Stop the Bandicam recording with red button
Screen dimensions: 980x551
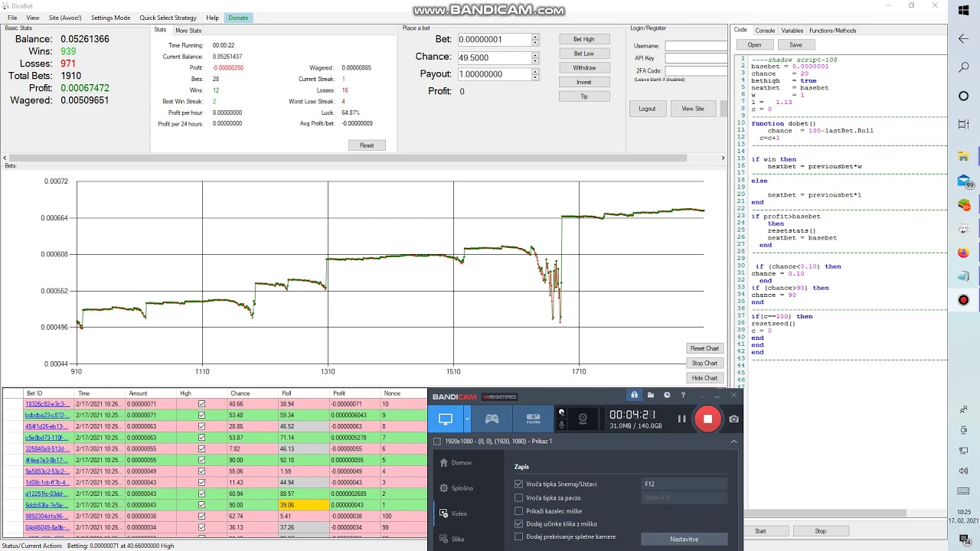[707, 419]
